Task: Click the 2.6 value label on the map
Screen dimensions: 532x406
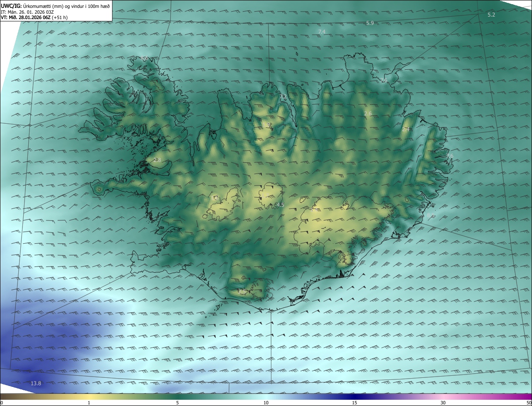Action: coord(368,113)
